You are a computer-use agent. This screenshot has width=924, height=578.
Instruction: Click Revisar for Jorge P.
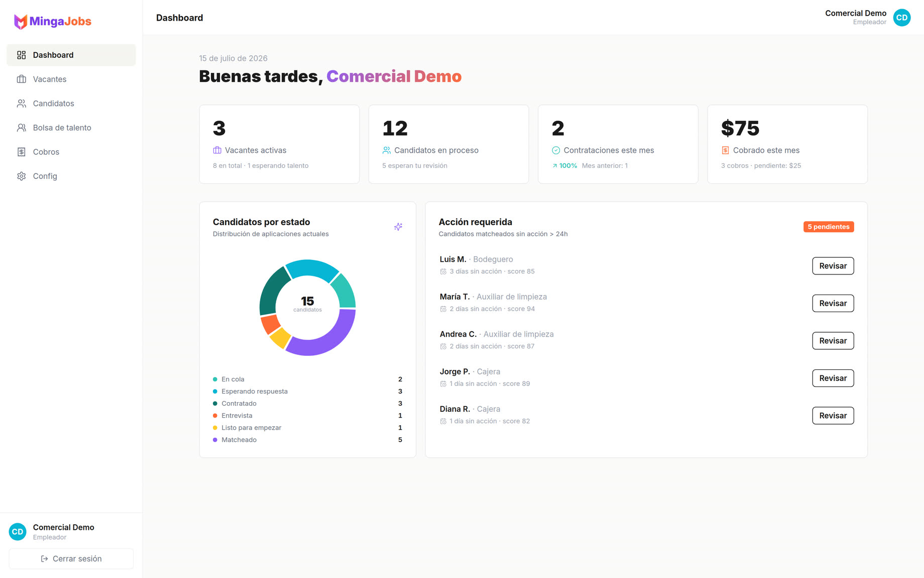click(833, 378)
